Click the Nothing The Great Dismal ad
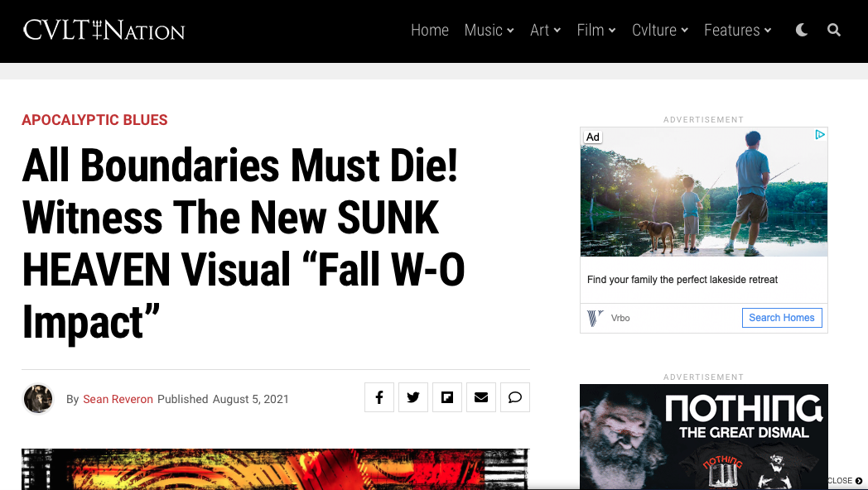This screenshot has width=868, height=490. tap(703, 436)
